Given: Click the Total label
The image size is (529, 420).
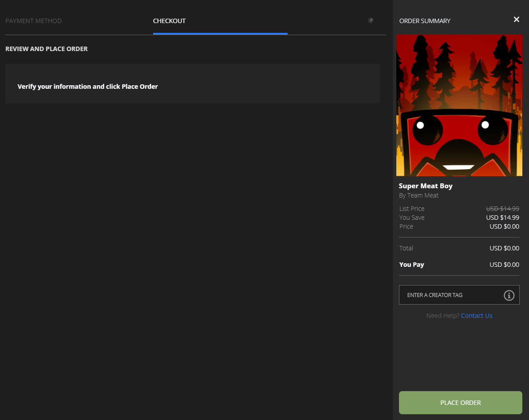Looking at the screenshot, I should [406, 248].
